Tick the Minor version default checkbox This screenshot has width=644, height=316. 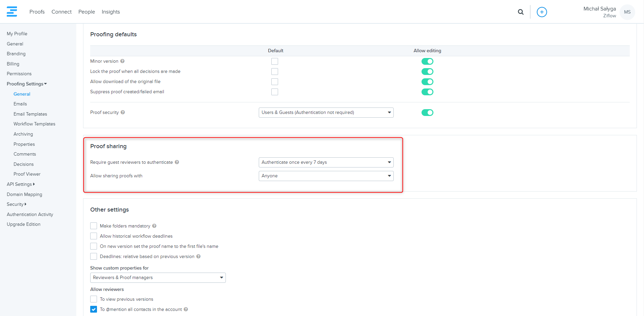click(274, 61)
